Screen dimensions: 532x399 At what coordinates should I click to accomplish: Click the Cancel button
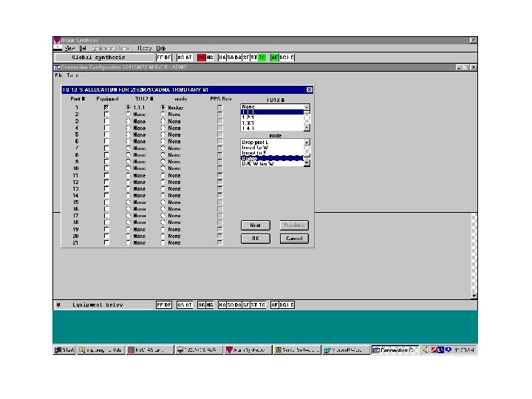[x=294, y=239]
